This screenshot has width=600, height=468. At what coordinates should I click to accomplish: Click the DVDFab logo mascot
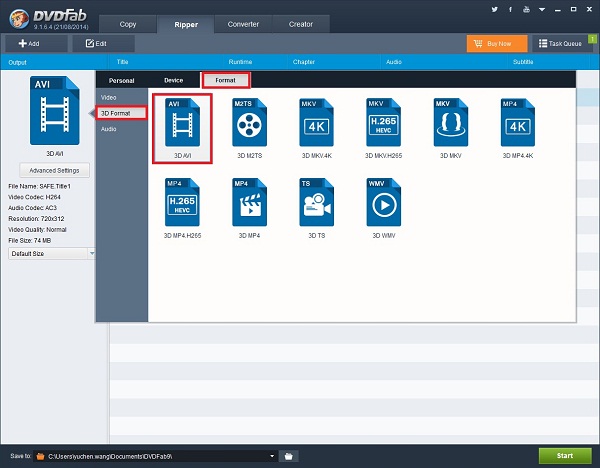19,18
